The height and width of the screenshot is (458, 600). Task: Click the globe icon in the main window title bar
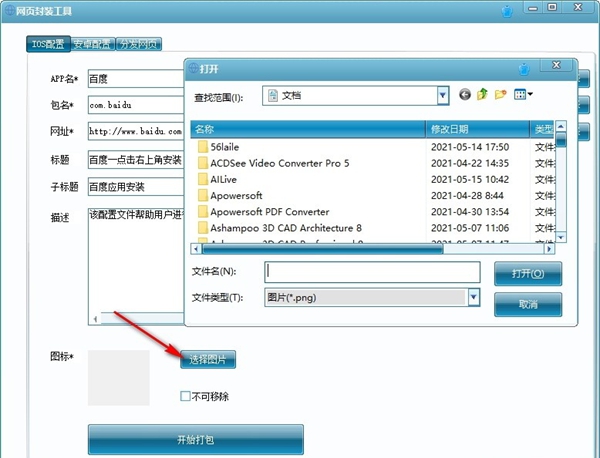click(x=9, y=10)
